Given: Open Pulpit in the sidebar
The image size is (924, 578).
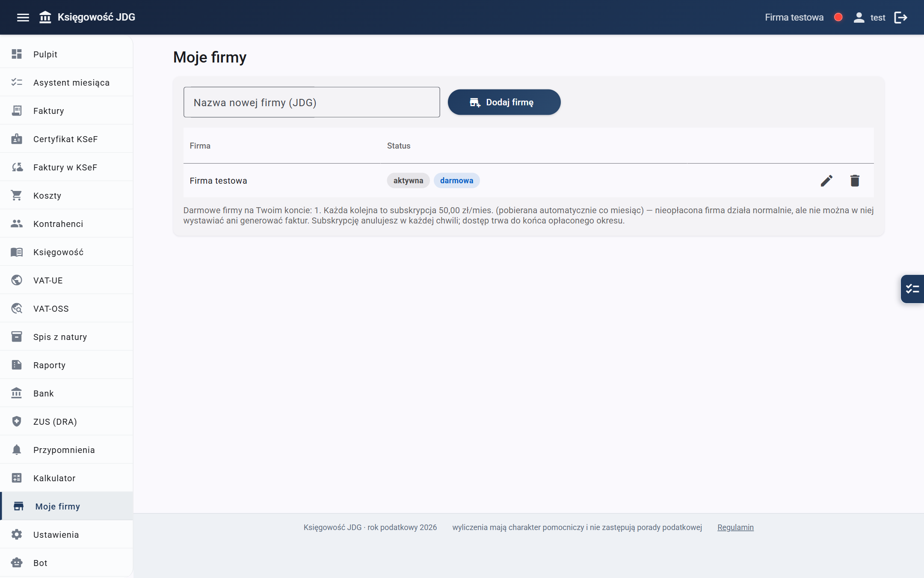Looking at the screenshot, I should tap(67, 54).
